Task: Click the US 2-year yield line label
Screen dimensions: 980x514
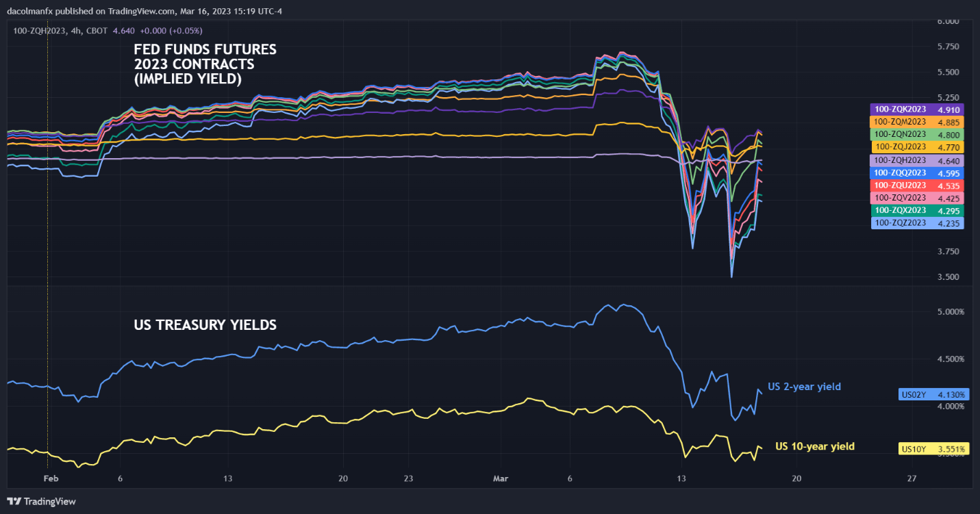Action: pos(804,387)
